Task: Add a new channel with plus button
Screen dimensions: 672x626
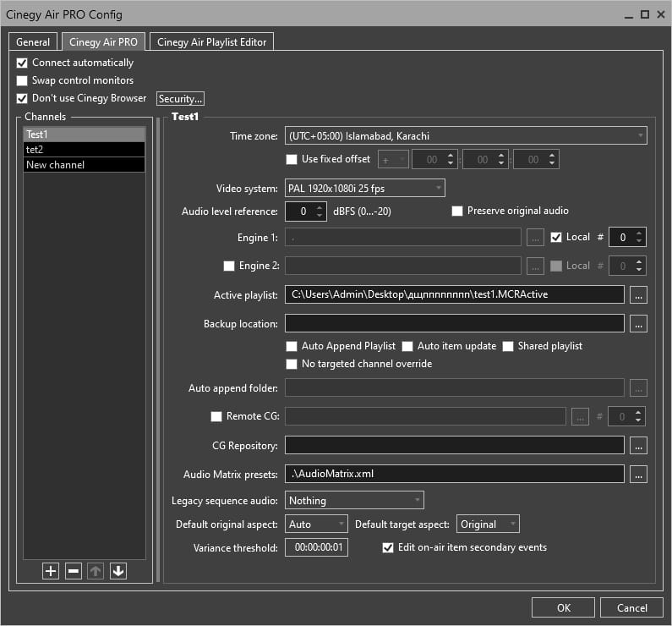Action: (x=51, y=571)
